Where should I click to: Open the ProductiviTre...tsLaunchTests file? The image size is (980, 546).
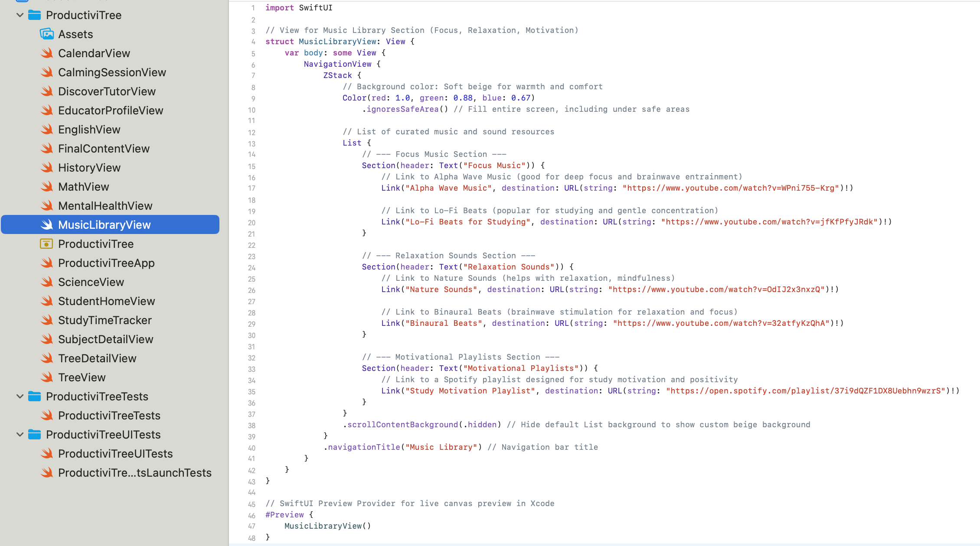pyautogui.click(x=134, y=472)
